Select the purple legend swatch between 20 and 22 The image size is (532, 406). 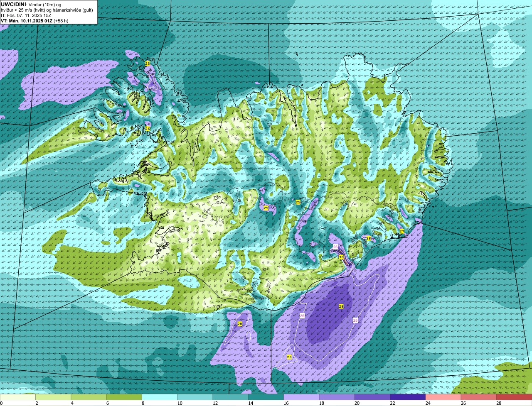click(x=372, y=397)
